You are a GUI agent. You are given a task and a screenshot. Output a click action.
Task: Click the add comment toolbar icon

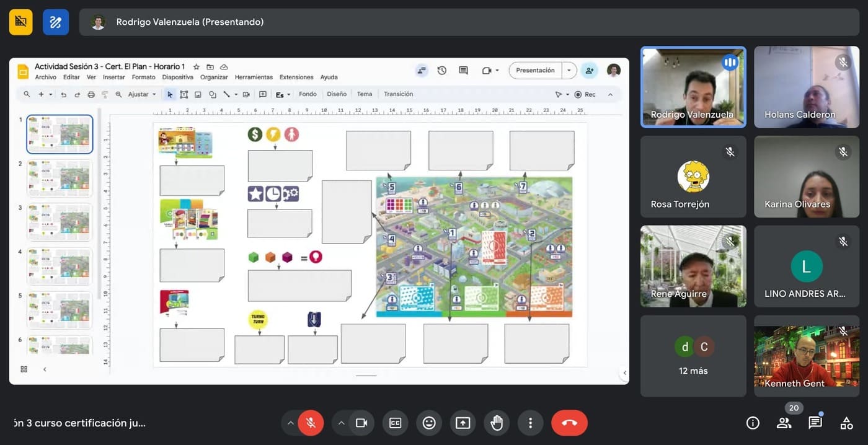tap(263, 94)
